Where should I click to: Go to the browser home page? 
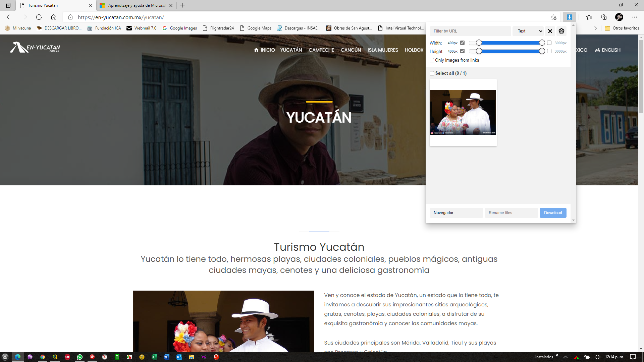[54, 17]
